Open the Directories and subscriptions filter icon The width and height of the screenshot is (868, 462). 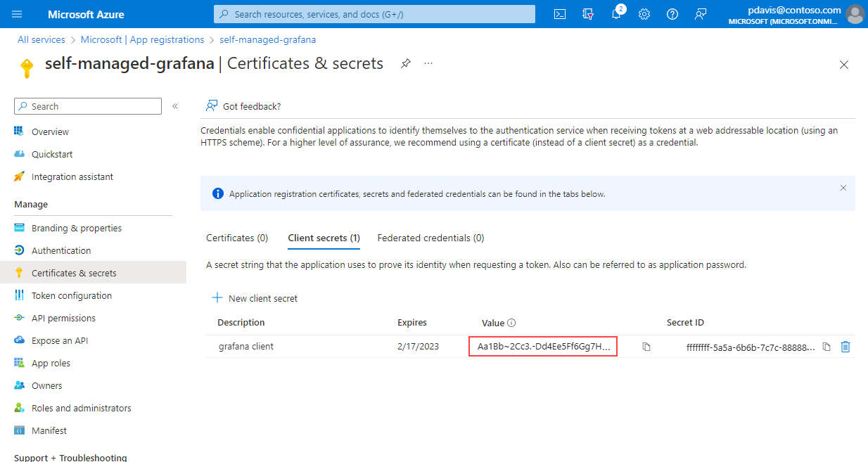pyautogui.click(x=588, y=14)
